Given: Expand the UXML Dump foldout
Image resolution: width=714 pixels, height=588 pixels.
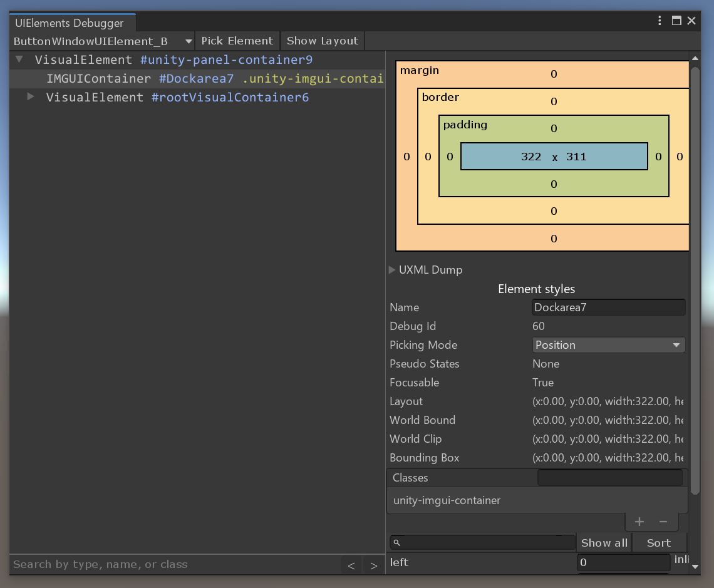Looking at the screenshot, I should 391,270.
